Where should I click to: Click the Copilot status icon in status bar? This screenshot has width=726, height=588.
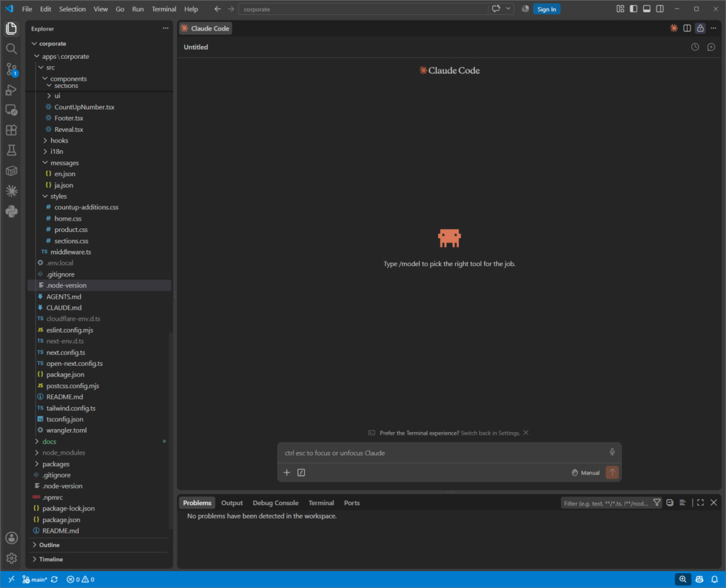point(699,579)
